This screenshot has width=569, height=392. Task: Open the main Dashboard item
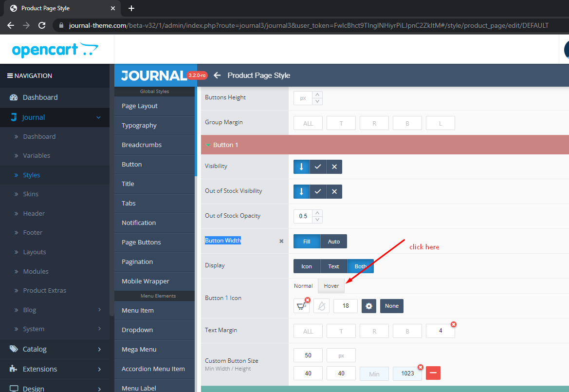pyautogui.click(x=55, y=97)
